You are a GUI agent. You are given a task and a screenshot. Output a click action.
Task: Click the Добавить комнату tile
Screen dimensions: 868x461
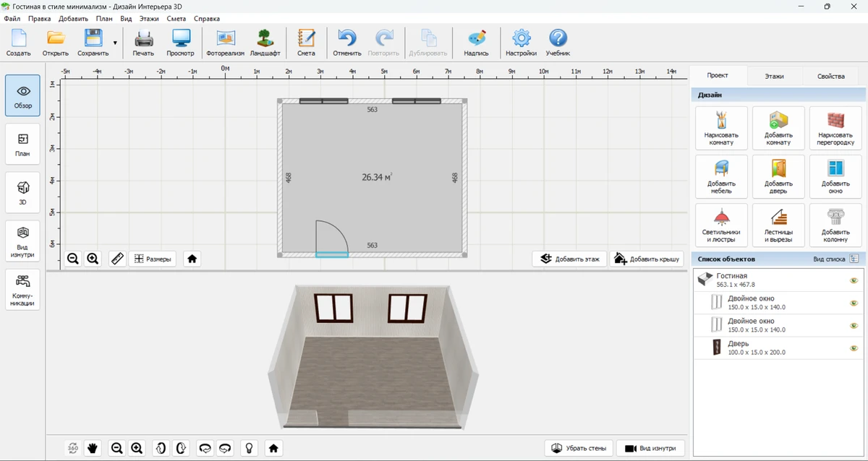pyautogui.click(x=778, y=129)
